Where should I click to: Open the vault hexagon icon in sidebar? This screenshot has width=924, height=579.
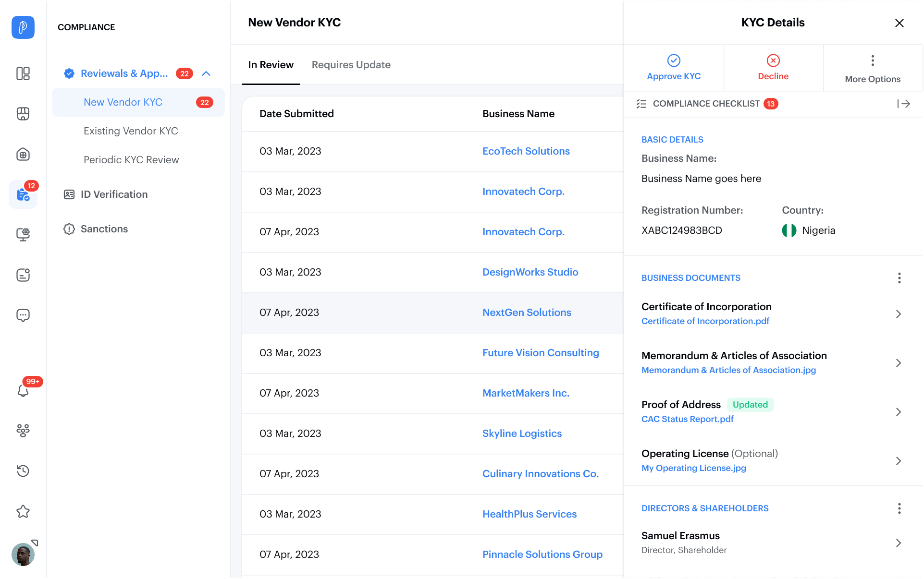tap(23, 155)
